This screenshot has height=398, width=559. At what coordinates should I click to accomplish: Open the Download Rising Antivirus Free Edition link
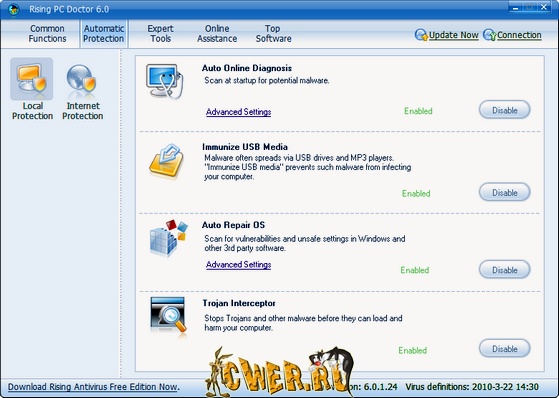pyautogui.click(x=93, y=387)
